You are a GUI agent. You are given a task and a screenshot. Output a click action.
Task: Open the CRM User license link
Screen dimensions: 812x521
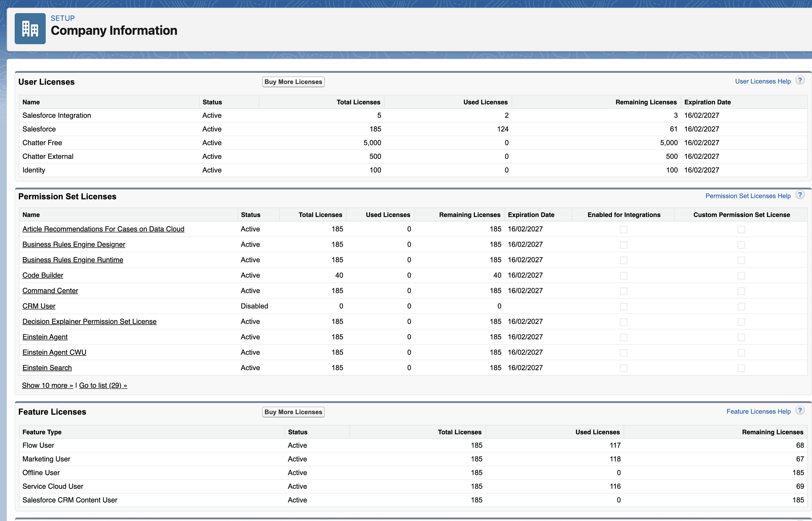[x=39, y=306]
